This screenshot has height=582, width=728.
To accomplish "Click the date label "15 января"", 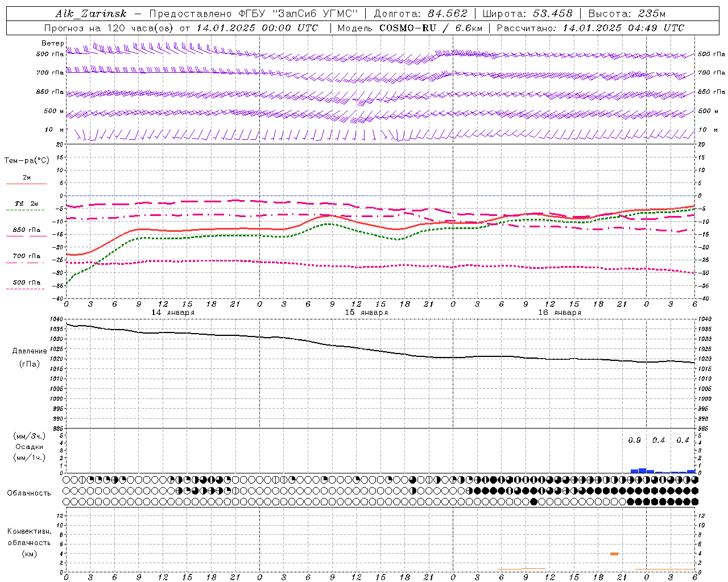I will (x=366, y=313).
